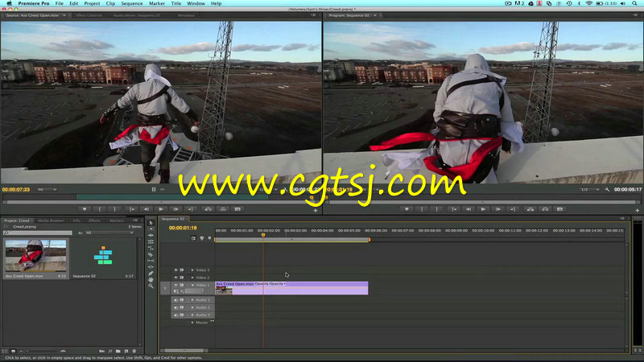
Task: Click Lift button in Program monitor
Action: pos(530,209)
